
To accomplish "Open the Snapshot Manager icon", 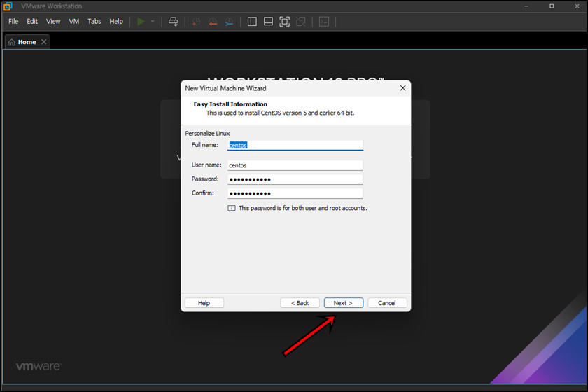I will 229,22.
